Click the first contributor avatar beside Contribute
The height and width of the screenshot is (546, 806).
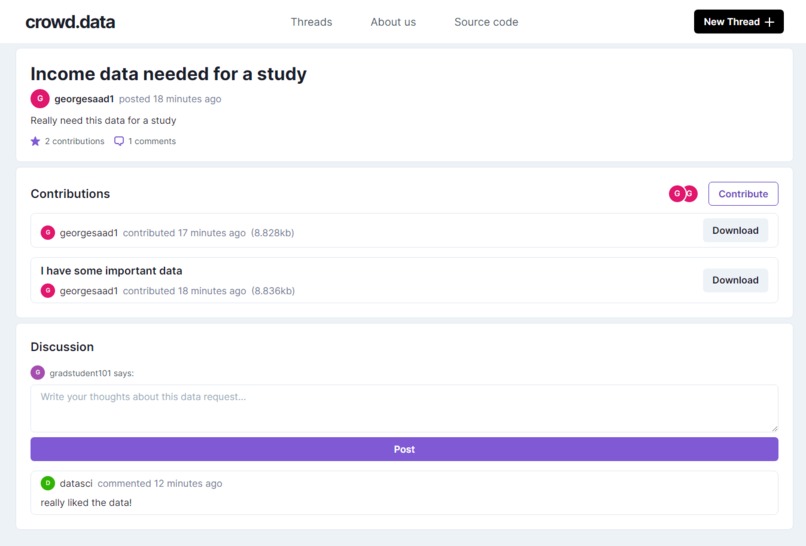(677, 194)
